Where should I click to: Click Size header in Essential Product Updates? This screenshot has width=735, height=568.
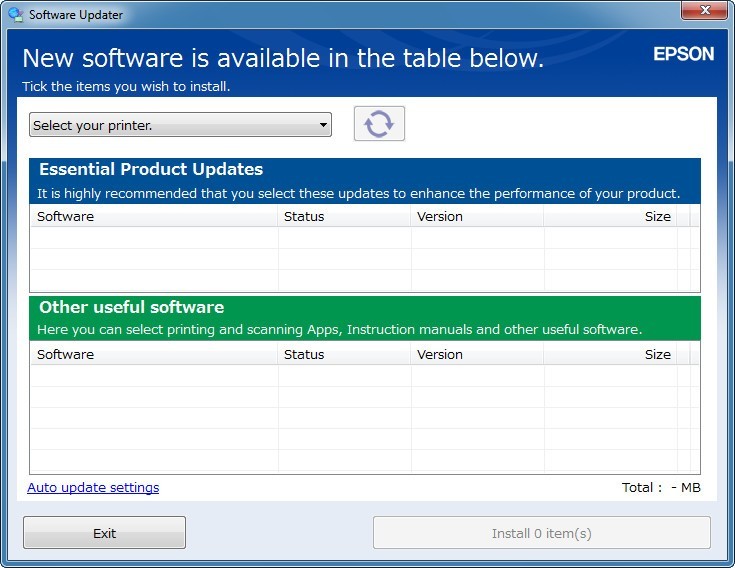[610, 216]
